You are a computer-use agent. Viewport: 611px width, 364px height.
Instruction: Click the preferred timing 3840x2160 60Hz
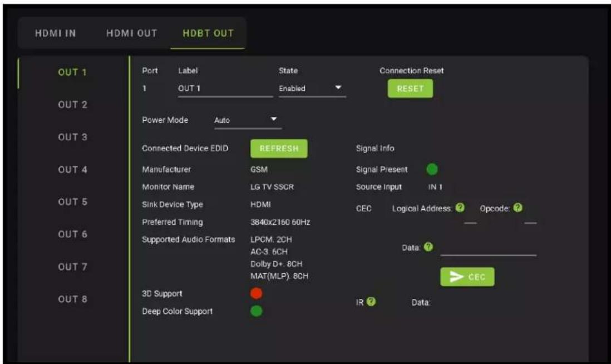[280, 222]
